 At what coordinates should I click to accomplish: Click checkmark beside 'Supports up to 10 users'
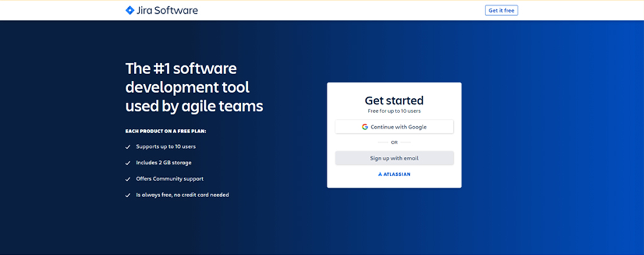click(x=128, y=147)
